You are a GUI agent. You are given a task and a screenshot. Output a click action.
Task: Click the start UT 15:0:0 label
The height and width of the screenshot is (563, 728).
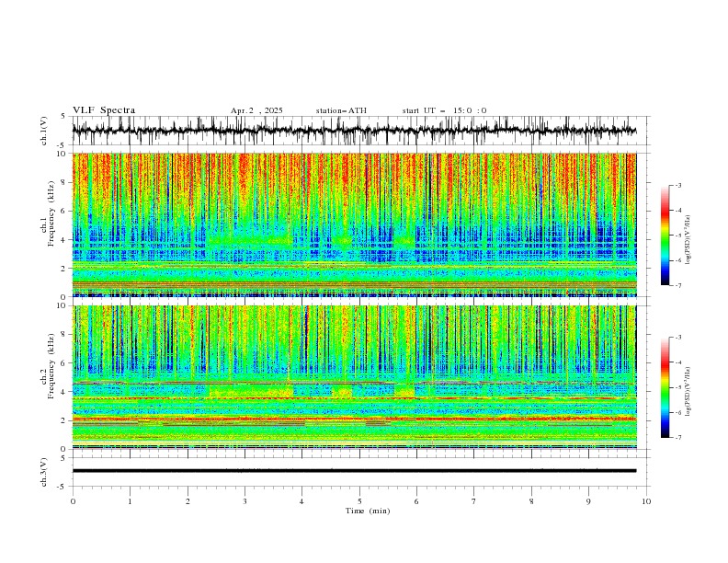pyautogui.click(x=444, y=110)
